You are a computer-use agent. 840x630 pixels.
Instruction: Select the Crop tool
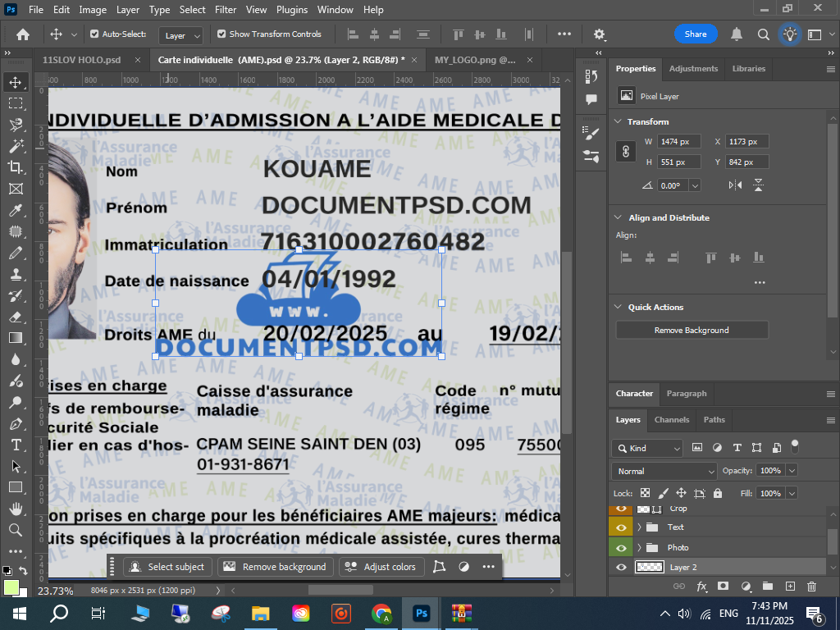(15, 167)
